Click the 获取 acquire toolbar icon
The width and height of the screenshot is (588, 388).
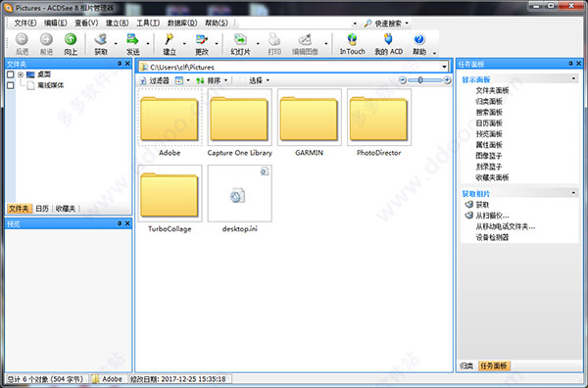[101, 39]
